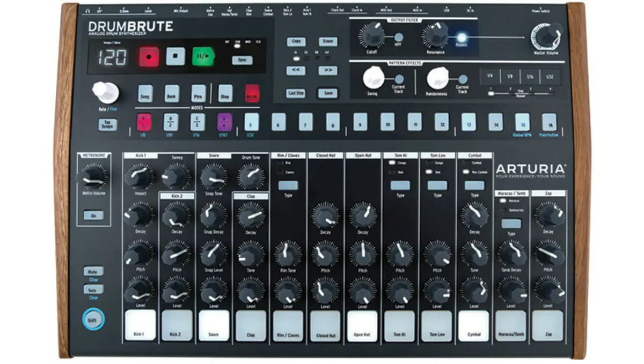Adjust the white Swing knob
This screenshot has width=644, height=364.
click(374, 78)
